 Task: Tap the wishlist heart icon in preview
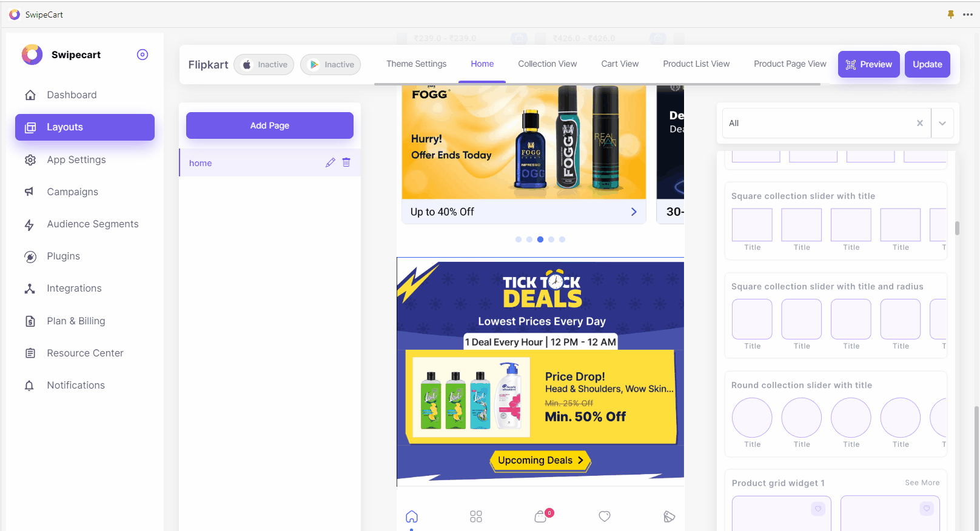[605, 516]
